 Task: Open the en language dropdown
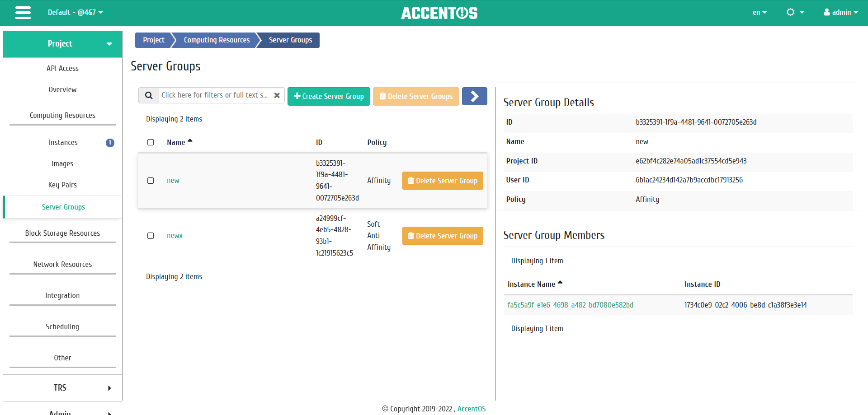(759, 12)
